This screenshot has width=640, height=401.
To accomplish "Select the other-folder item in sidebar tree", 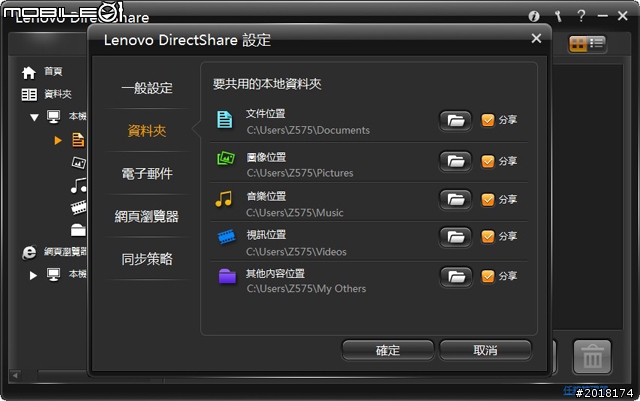I will click(x=78, y=230).
